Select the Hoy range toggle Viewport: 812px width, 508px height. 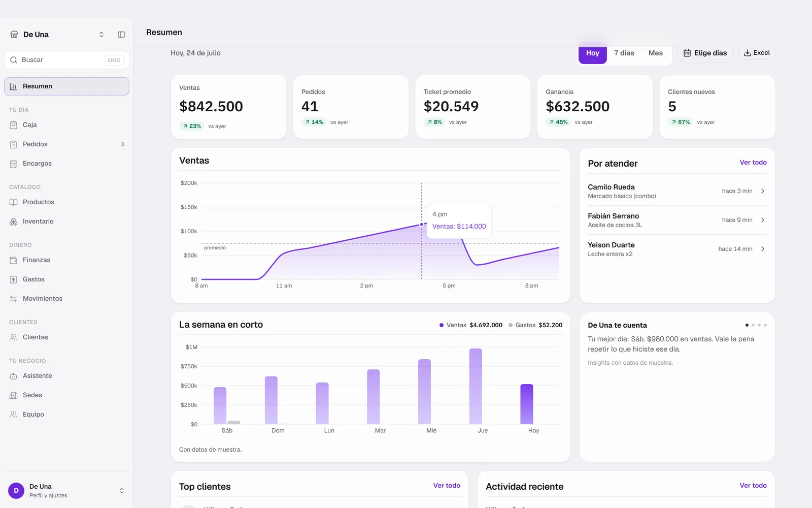pos(593,53)
